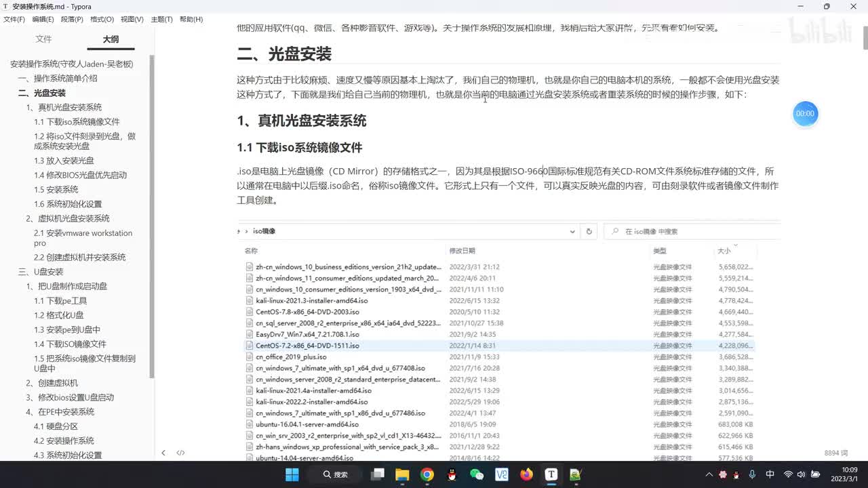Toggle source code mode icon
The image size is (868, 488).
pyautogui.click(x=180, y=453)
